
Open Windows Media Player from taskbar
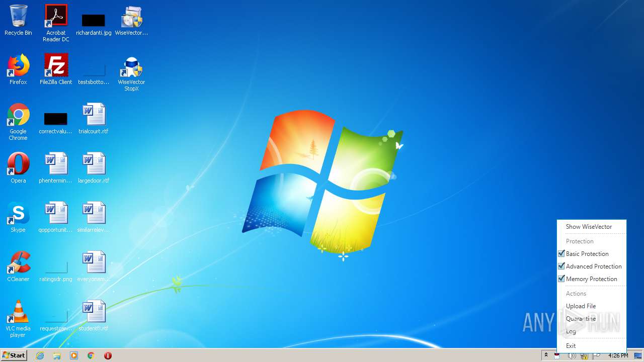click(74, 355)
